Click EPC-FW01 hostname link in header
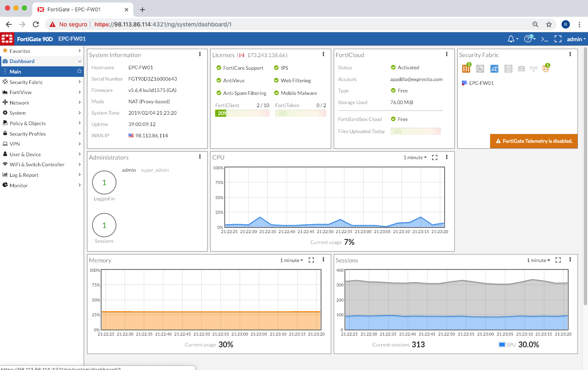 72,39
